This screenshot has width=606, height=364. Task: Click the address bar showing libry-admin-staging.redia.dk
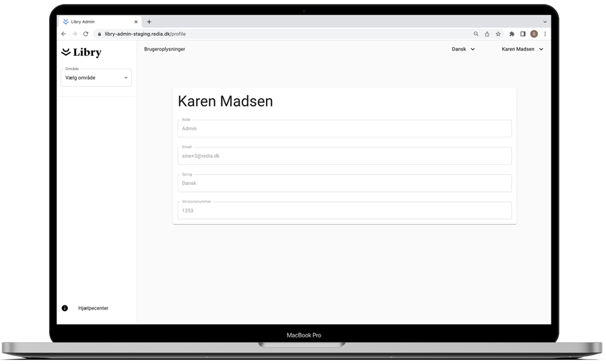pyautogui.click(x=269, y=34)
